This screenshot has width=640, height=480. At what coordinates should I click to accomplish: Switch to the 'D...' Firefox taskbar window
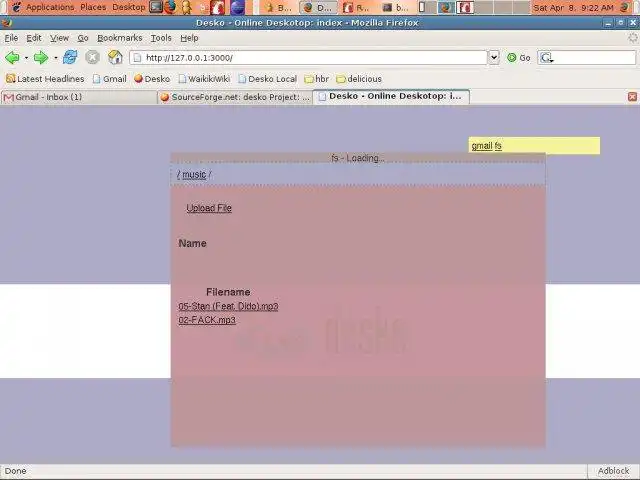[x=319, y=7]
